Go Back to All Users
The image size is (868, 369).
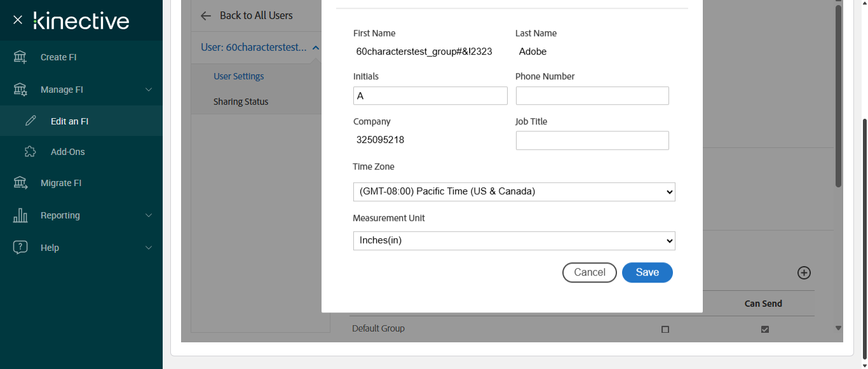(x=247, y=15)
